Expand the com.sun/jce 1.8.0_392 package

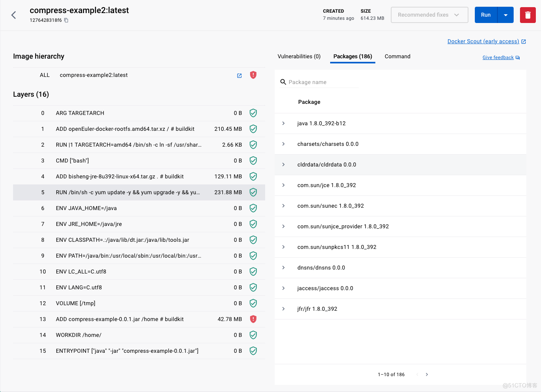(x=283, y=185)
